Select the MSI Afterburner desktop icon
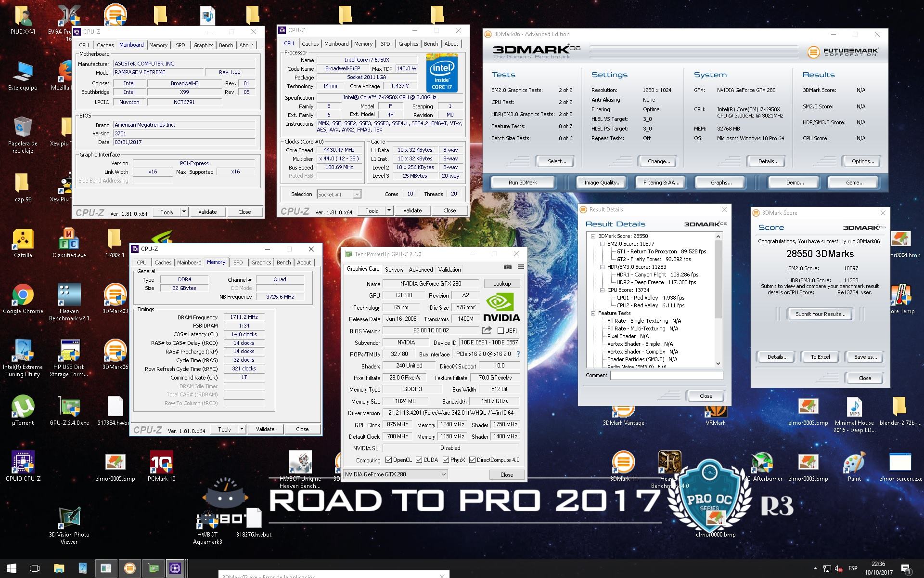Image resolution: width=924 pixels, height=578 pixels. pyautogui.click(x=762, y=467)
